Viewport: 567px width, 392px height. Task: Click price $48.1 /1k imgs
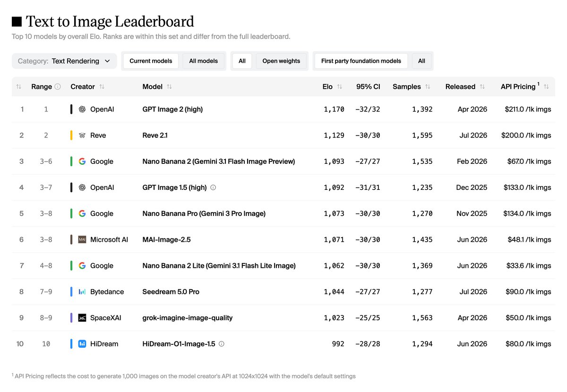(x=530, y=239)
